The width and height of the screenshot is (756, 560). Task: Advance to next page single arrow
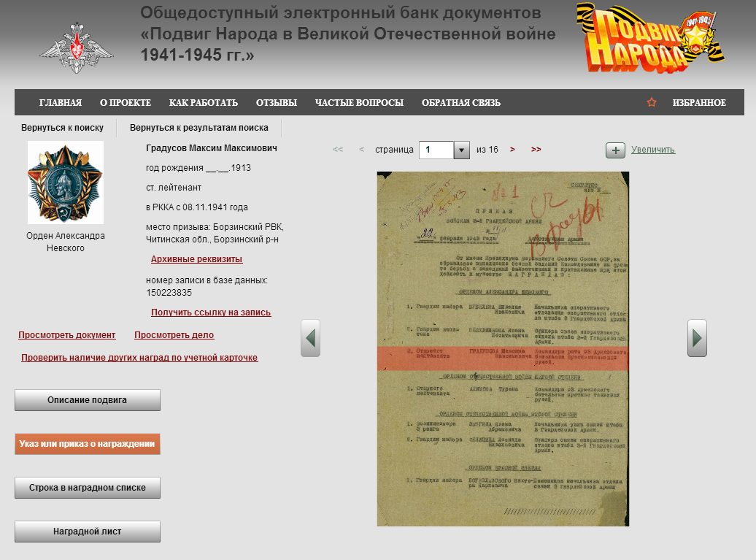pos(512,150)
